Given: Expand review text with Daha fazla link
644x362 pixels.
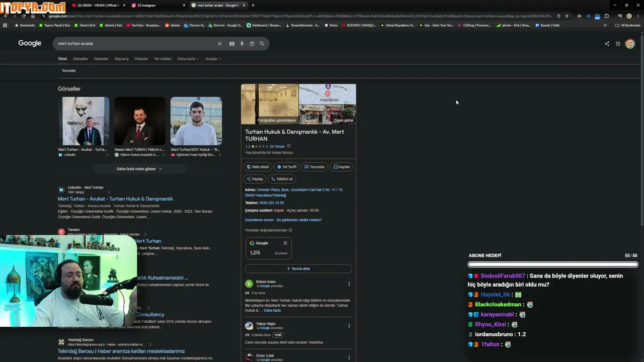Looking at the screenshot, I should point(272,311).
